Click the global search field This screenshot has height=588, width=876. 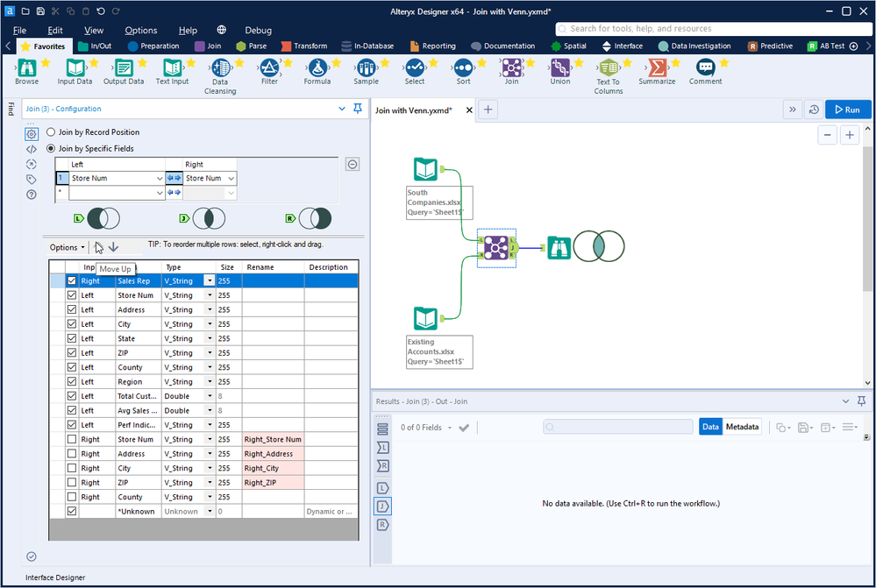pos(714,28)
